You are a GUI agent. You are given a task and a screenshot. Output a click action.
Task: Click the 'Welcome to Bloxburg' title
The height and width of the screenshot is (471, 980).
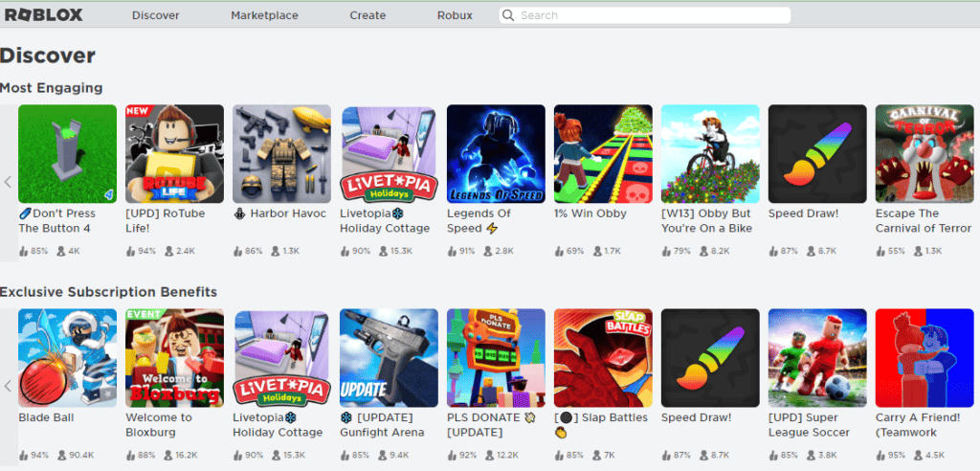tap(160, 425)
